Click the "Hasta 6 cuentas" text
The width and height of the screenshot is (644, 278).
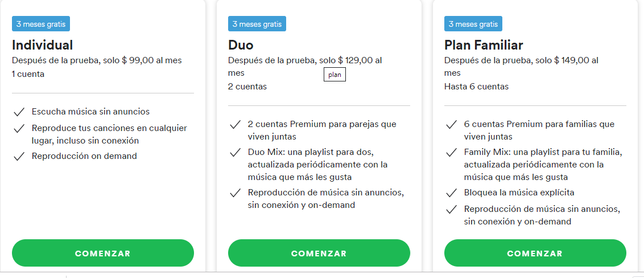(x=476, y=87)
